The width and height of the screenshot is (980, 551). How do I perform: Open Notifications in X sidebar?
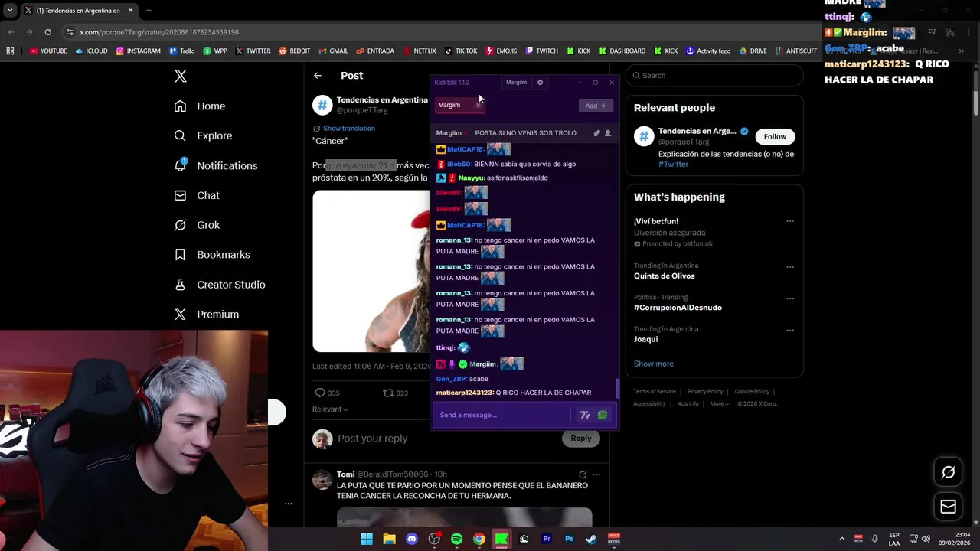216,165
